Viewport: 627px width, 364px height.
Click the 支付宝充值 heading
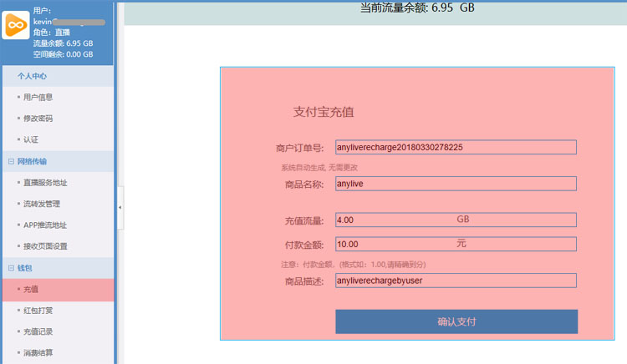(x=324, y=112)
